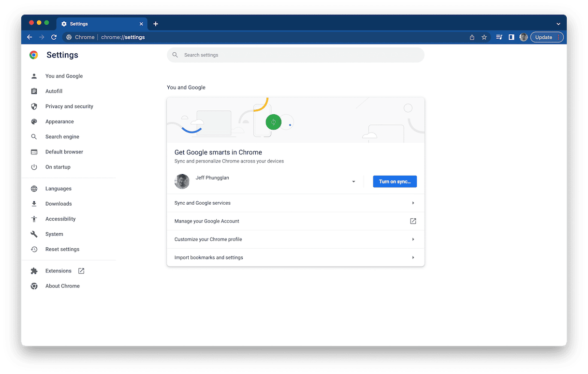Viewport: 588px width, 374px height.
Task: Open the account dropdown next to Jeff Phungglan
Action: pos(353,181)
